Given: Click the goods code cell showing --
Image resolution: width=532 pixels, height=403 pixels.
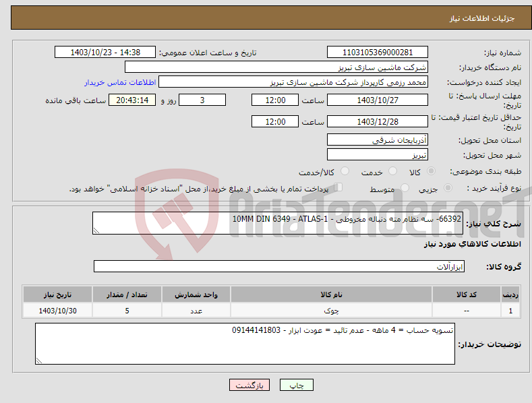Looking at the screenshot, I should (466, 311).
